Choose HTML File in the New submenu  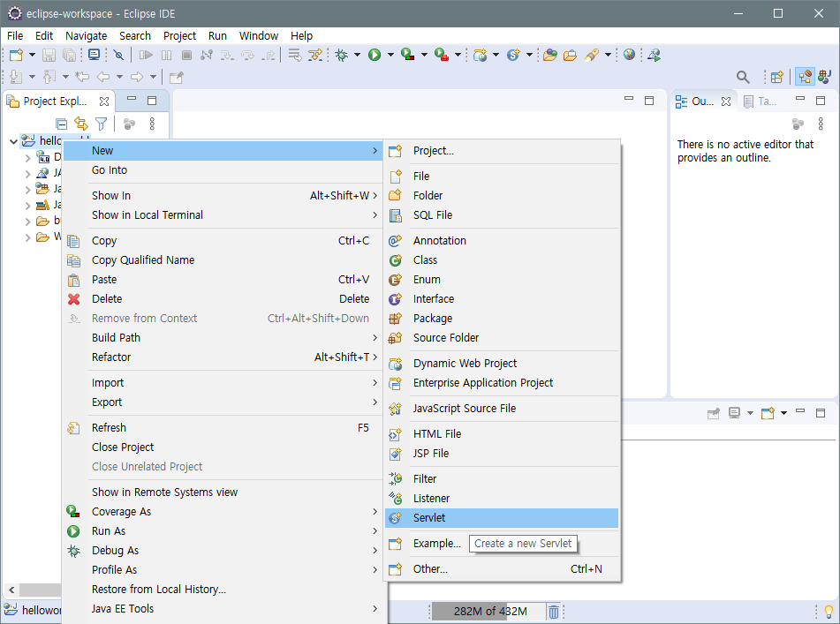(x=502, y=434)
